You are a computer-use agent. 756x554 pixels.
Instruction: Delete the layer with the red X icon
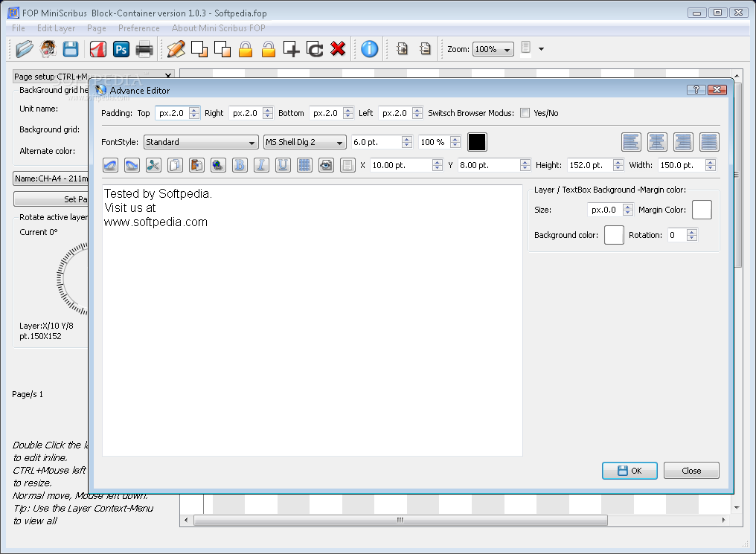[x=338, y=49]
